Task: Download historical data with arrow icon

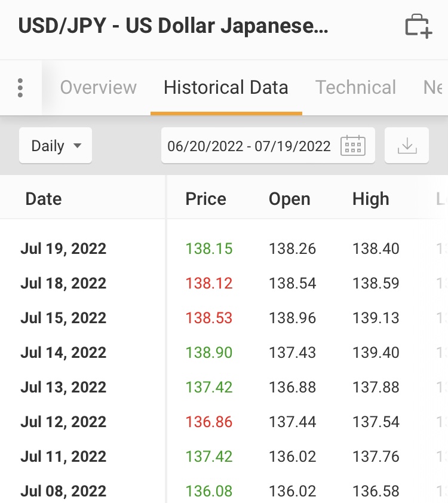Action: point(407,145)
